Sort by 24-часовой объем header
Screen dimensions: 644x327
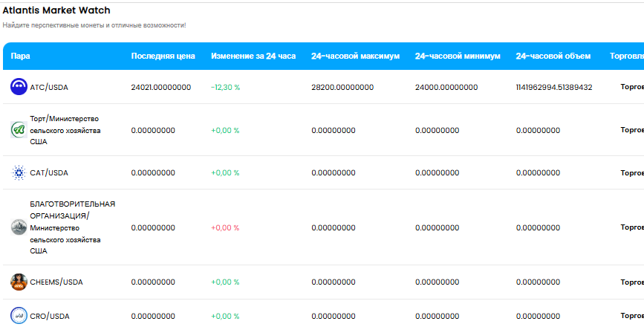pos(553,56)
